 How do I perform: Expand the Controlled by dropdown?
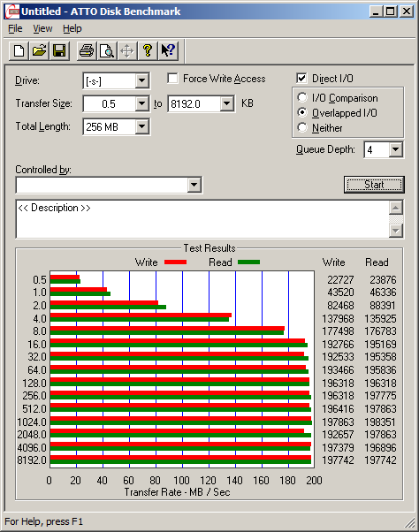coord(194,185)
